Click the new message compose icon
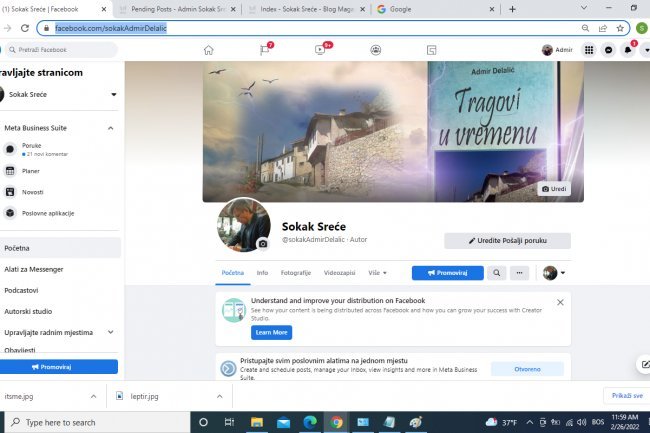The image size is (650, 433). pyautogui.click(x=645, y=364)
